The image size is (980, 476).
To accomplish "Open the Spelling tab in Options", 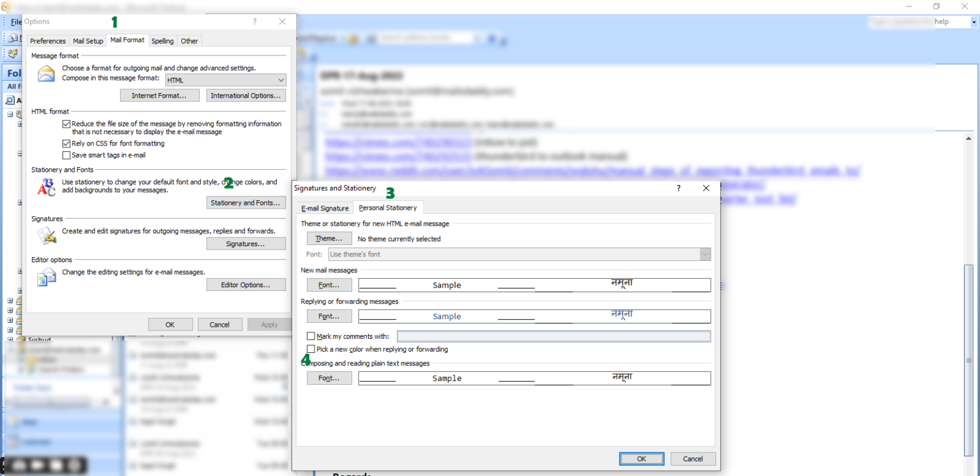I will 162,41.
